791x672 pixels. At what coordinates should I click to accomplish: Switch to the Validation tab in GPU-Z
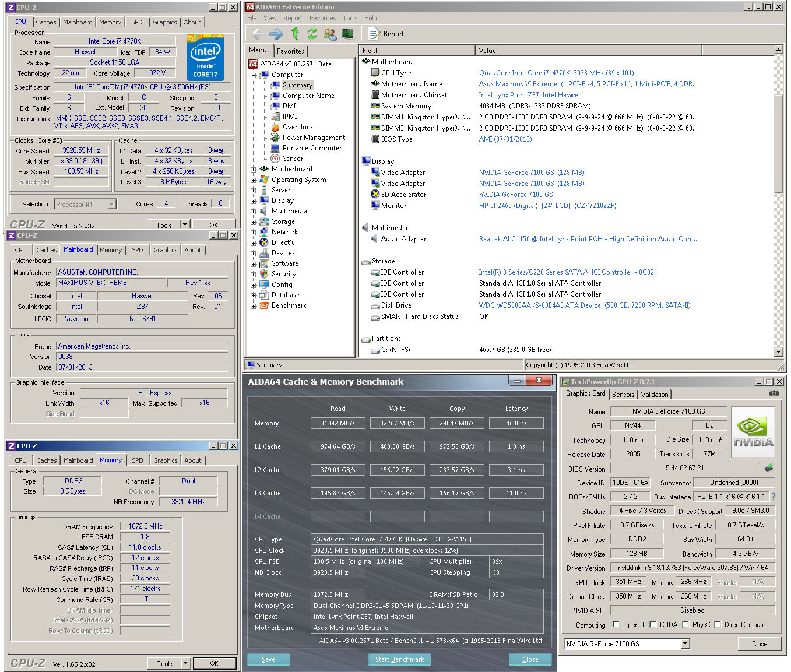(655, 394)
